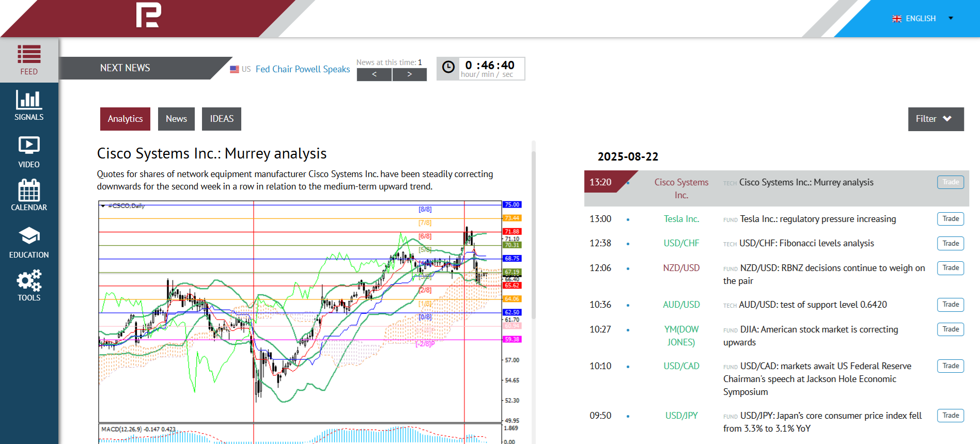Click the MACD(12,26,9) indicator label

click(138, 430)
